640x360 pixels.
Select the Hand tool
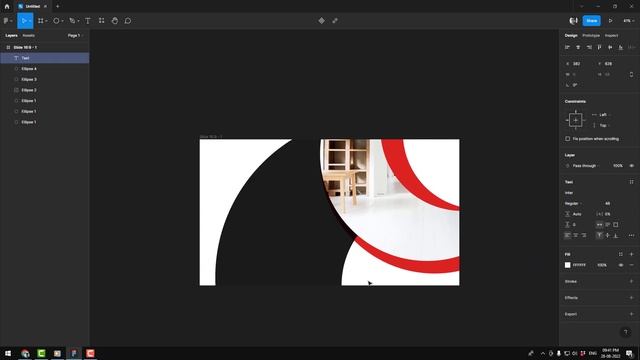tap(115, 21)
